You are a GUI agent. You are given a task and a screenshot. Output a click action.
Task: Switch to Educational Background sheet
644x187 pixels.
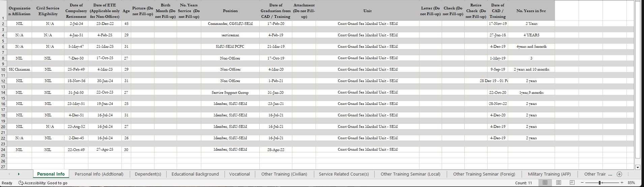coord(195,174)
